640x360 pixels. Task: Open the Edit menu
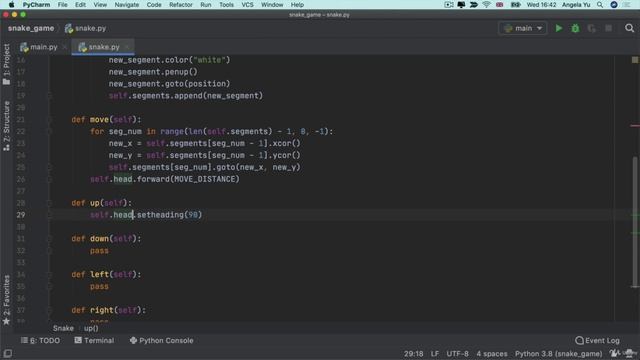pyautogui.click(x=80, y=4)
